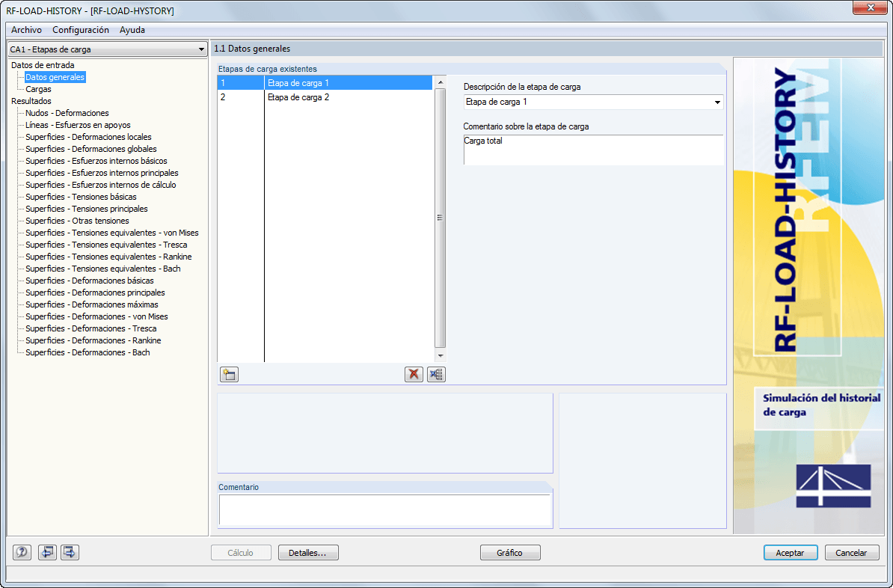Open the CA1 - Etapas de carga selector
Image resolution: width=893 pixels, height=588 pixels.
(202, 49)
